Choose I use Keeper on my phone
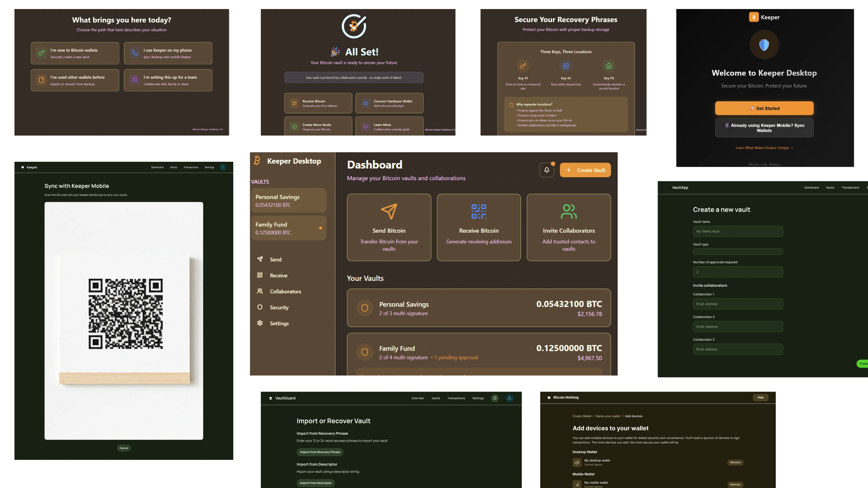Image resolution: width=868 pixels, height=488 pixels. click(168, 53)
